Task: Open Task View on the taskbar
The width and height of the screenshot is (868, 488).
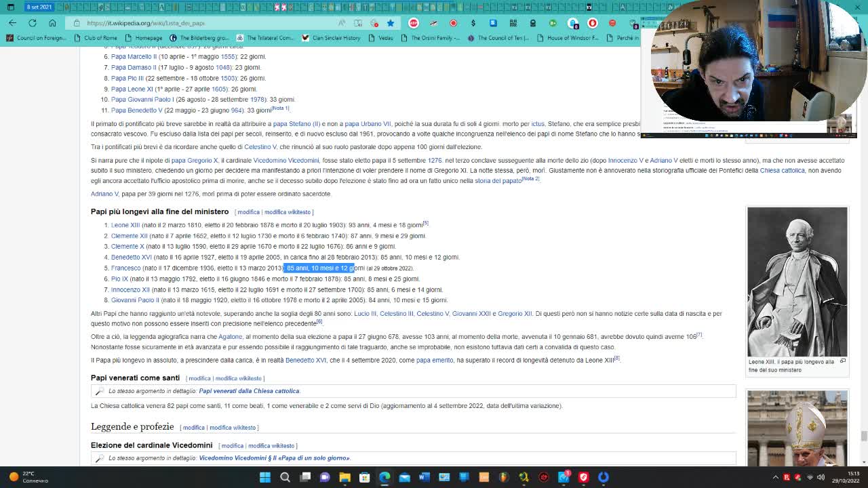Action: click(305, 477)
